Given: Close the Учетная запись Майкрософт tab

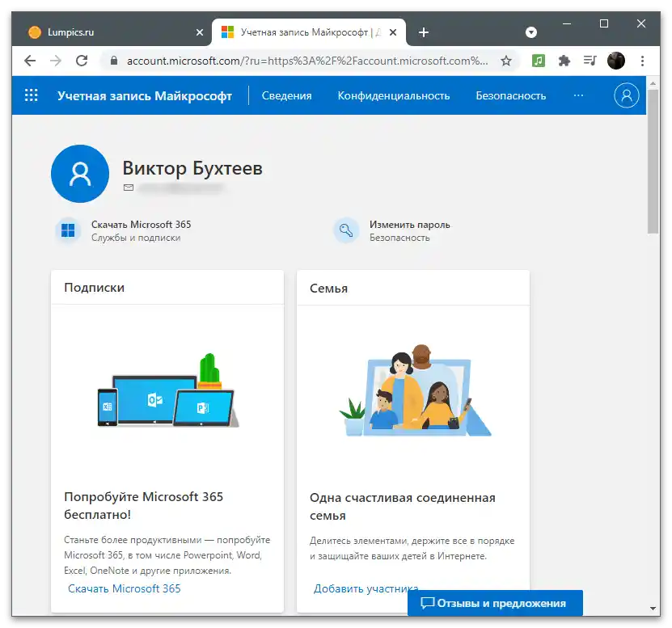Looking at the screenshot, I should tap(392, 32).
